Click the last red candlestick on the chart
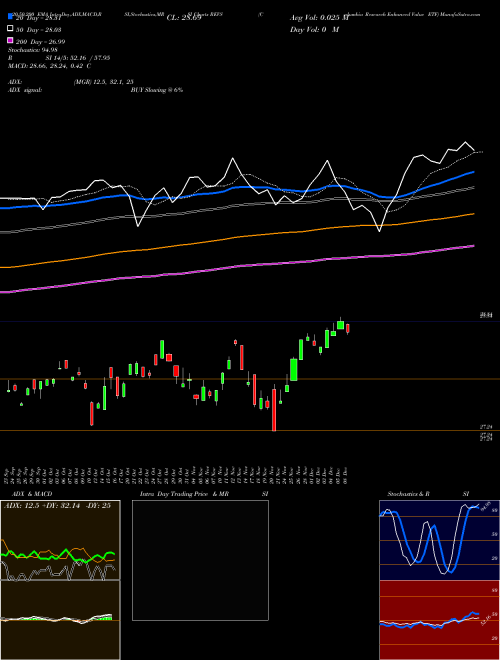 click(348, 328)
